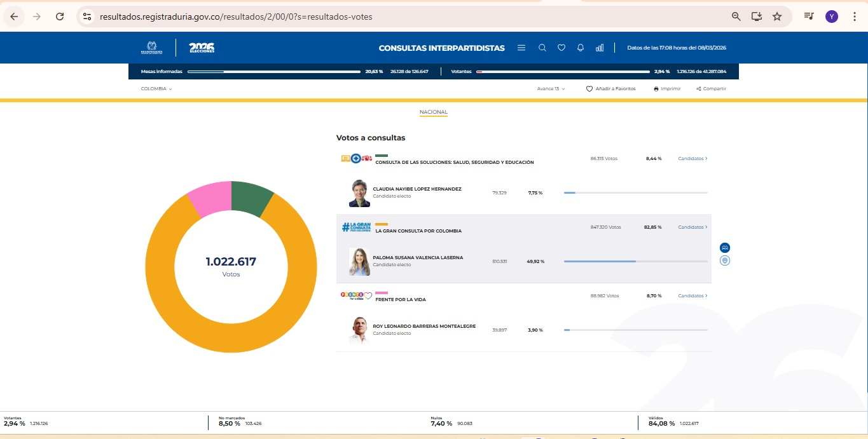The height and width of the screenshot is (439, 868).
Task: Expand Candidatos for La Gran Consulta
Action: click(693, 227)
